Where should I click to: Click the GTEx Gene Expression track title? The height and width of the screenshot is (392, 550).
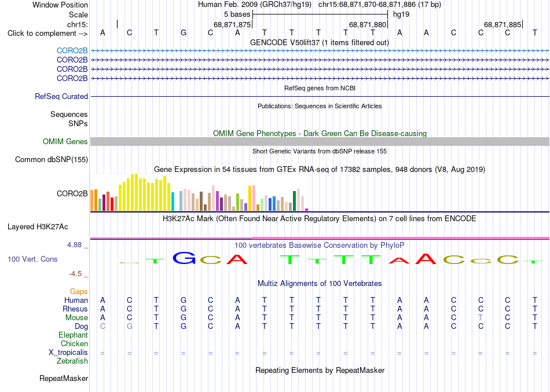(320, 170)
